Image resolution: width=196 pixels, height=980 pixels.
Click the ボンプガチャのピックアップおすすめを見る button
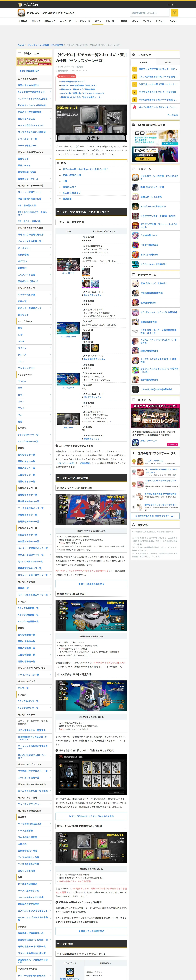pos(91,816)
